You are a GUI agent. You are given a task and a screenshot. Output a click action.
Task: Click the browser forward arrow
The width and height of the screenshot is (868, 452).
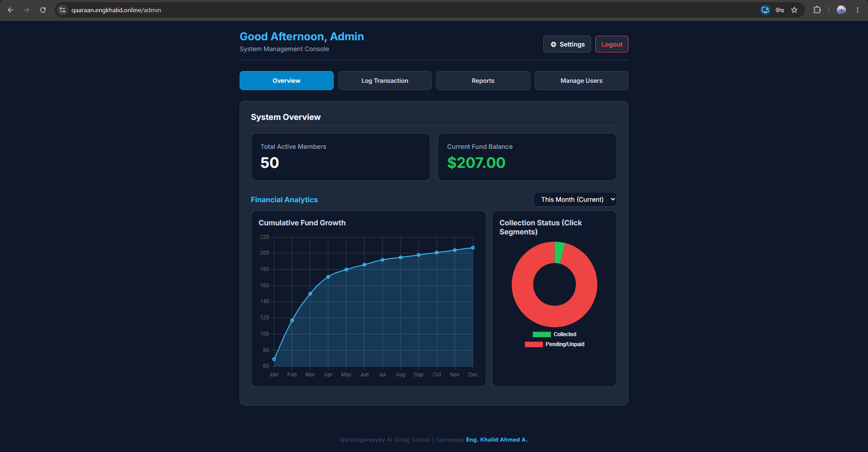point(27,10)
